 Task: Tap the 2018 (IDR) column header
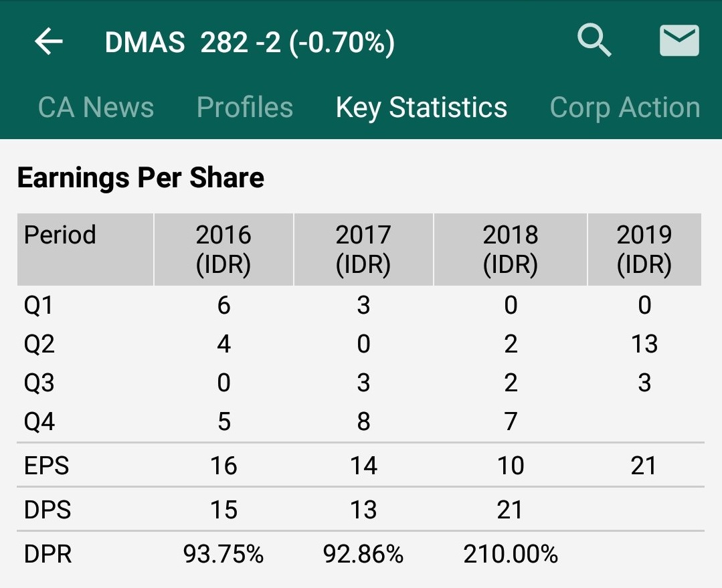pos(511,250)
